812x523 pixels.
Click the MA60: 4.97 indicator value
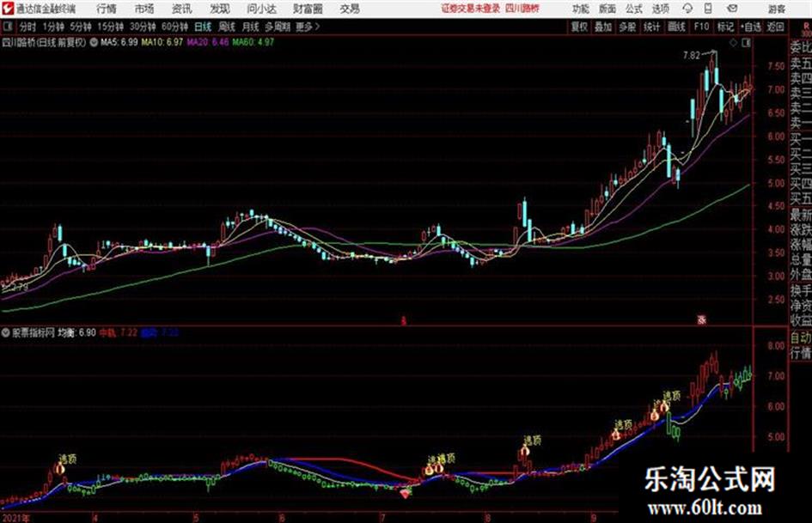pyautogui.click(x=253, y=42)
